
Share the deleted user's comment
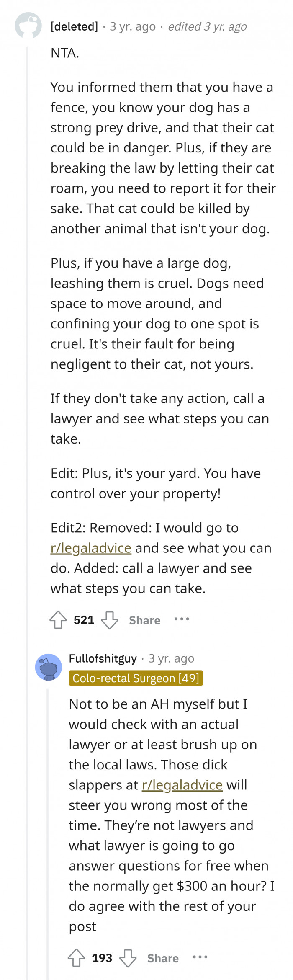[144, 620]
